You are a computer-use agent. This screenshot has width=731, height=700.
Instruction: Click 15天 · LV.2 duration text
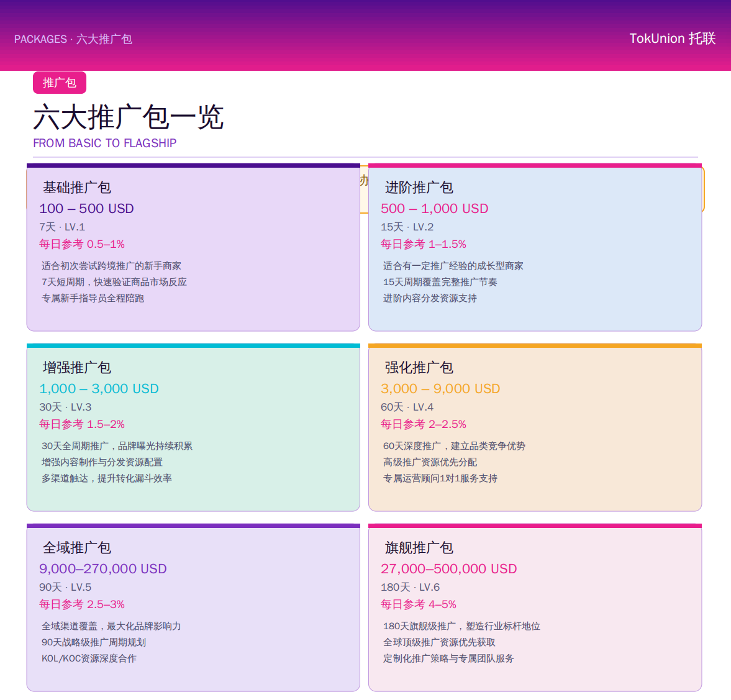[407, 227]
